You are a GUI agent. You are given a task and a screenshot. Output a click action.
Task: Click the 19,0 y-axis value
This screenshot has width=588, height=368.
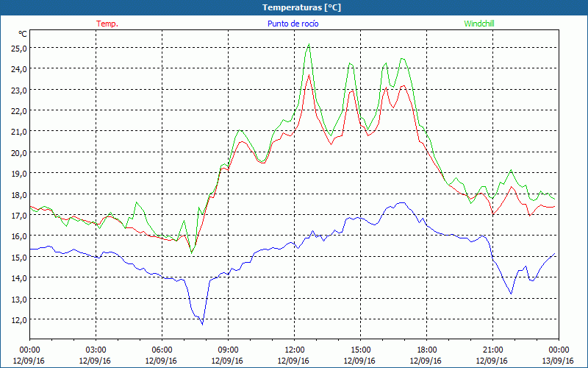tap(19, 174)
